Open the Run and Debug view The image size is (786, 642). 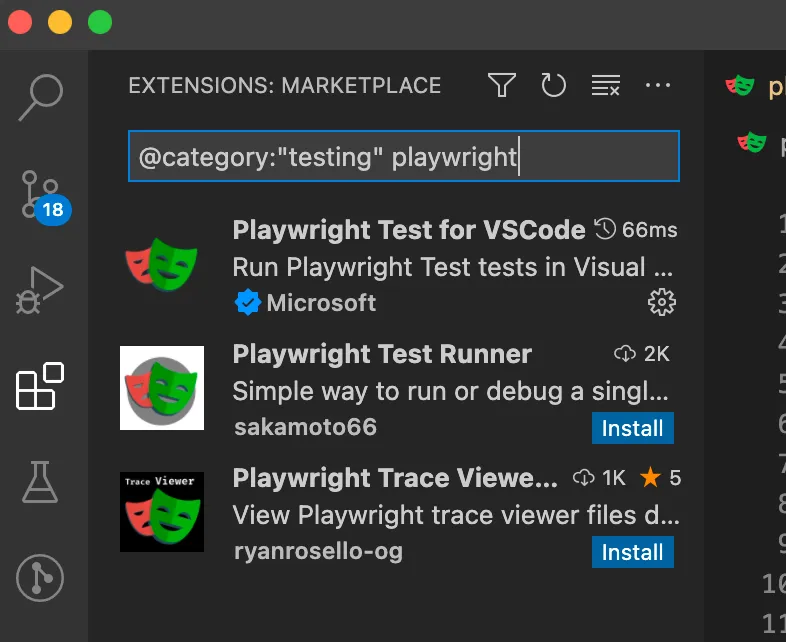pos(41,291)
